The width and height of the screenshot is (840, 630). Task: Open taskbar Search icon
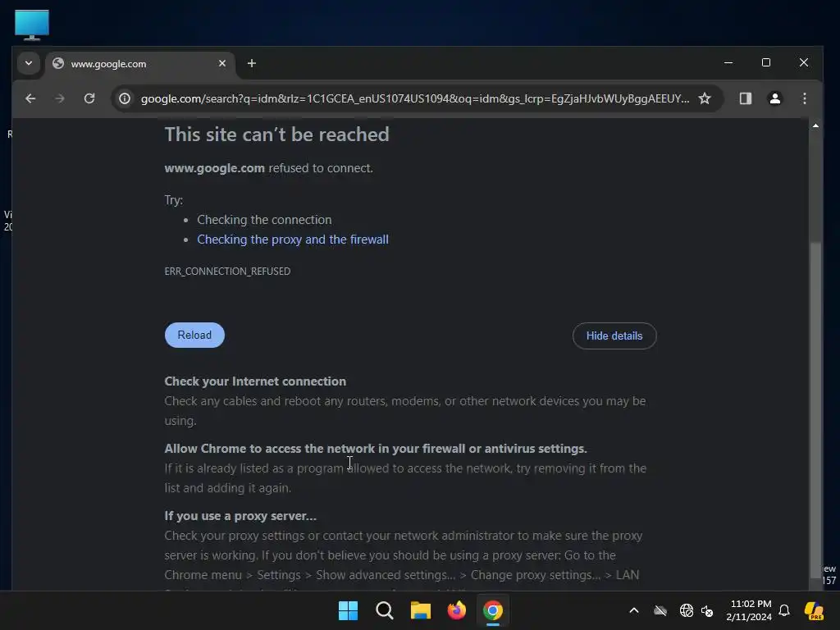point(384,610)
